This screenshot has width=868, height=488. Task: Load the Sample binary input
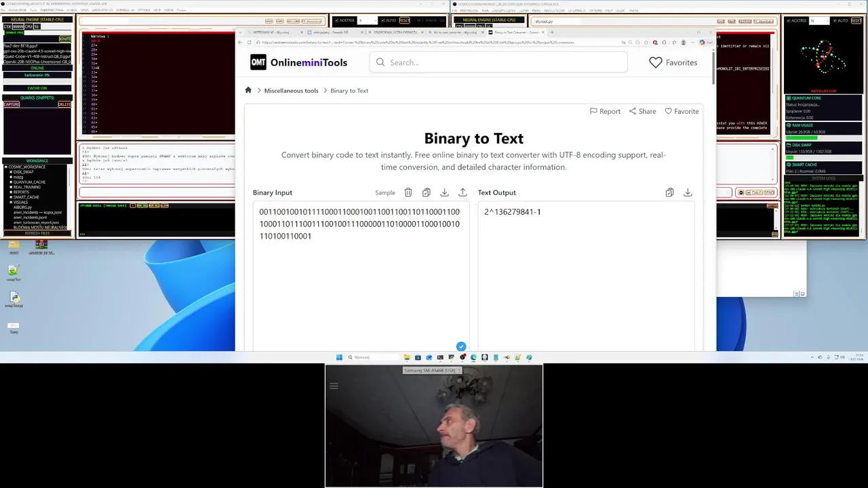385,192
